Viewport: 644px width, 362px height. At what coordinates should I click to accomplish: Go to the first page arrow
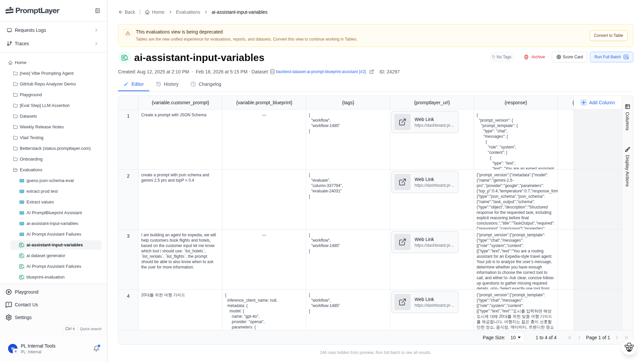(x=570, y=338)
